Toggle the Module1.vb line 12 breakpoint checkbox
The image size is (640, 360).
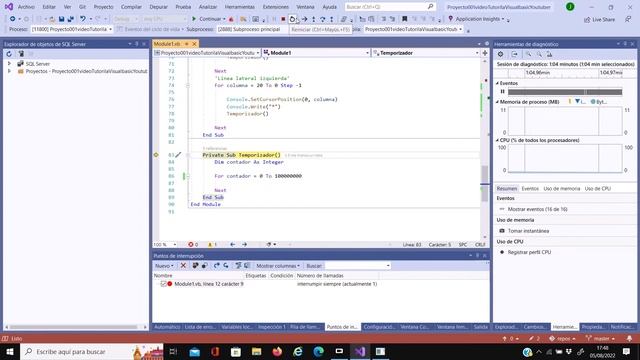coord(163,284)
